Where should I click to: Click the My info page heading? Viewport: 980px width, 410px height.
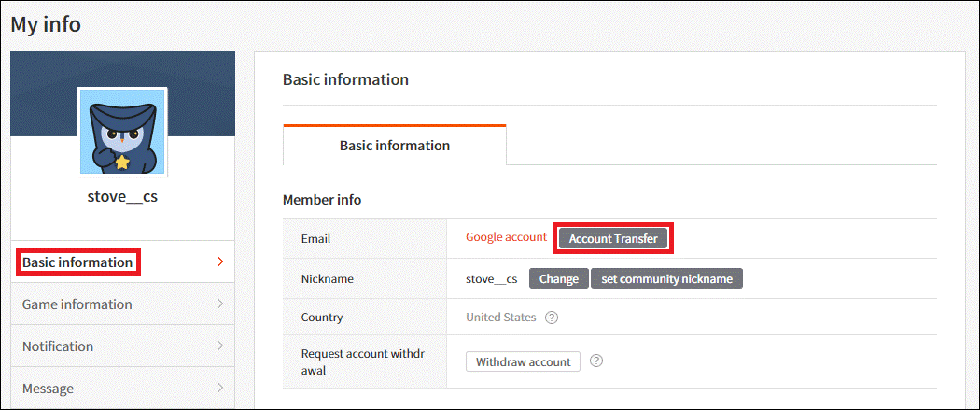click(x=46, y=24)
